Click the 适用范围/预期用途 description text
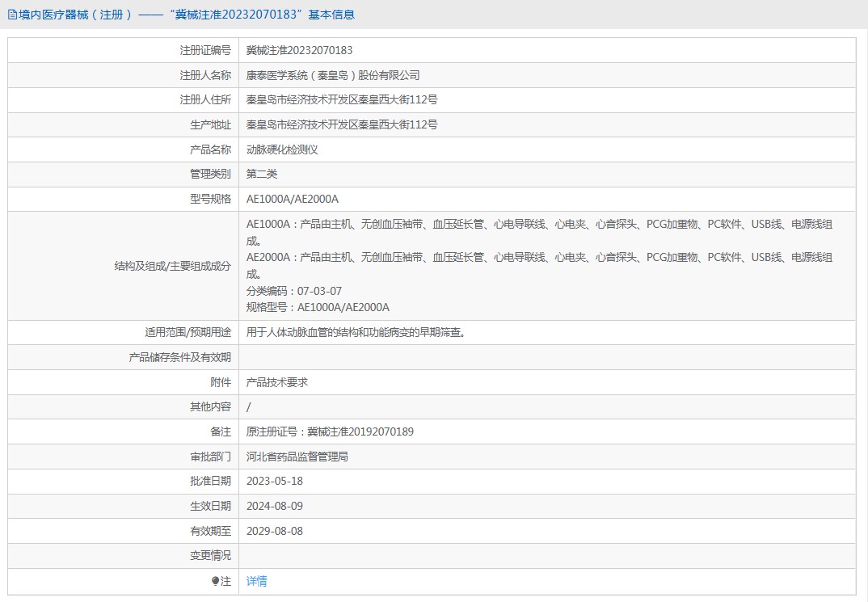868x602 pixels. (356, 332)
